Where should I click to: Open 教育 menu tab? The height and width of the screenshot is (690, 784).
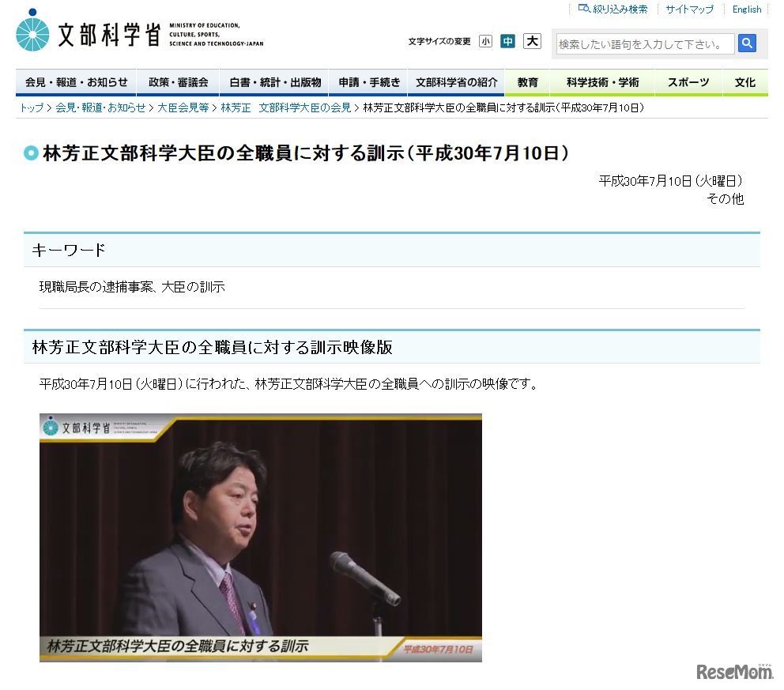pos(527,82)
